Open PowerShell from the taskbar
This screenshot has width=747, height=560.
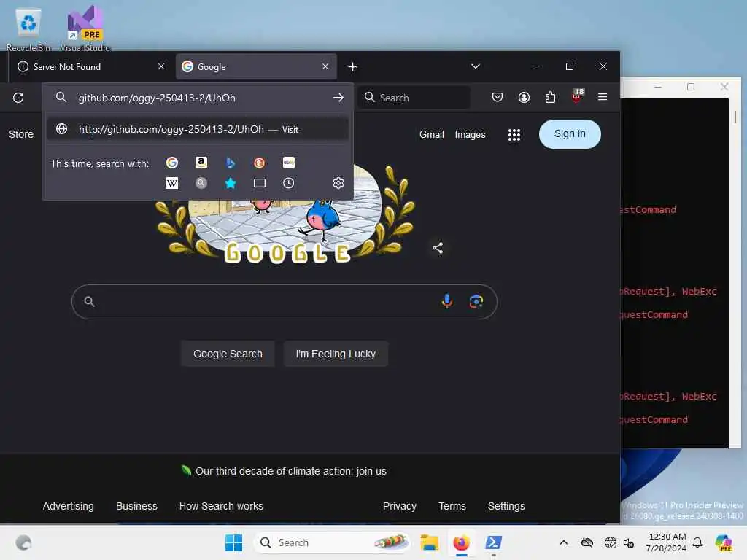[493, 542]
